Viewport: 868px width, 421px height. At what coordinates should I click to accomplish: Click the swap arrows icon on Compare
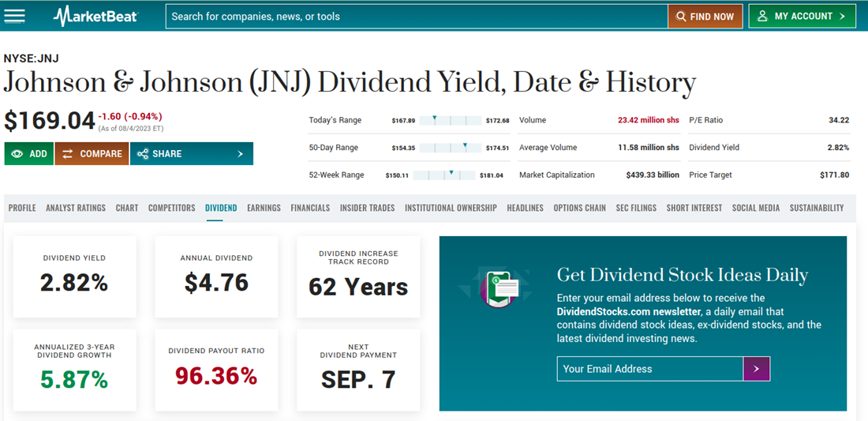68,154
